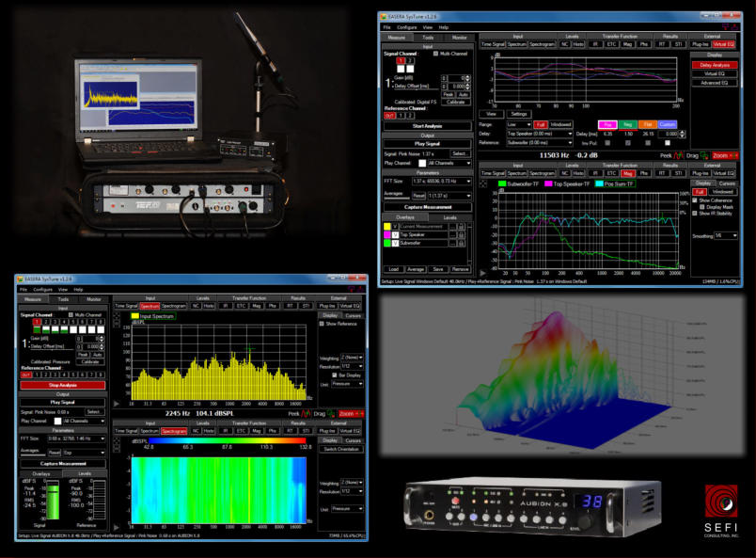
Task: Open Unit dropdown beside the Input Spectrum graph
Action: tap(347, 384)
